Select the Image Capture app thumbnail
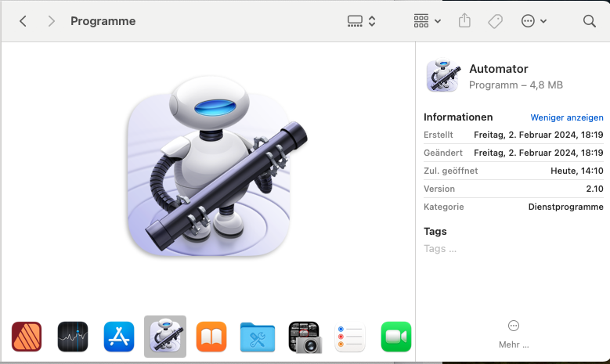The width and height of the screenshot is (610, 364). click(x=305, y=337)
